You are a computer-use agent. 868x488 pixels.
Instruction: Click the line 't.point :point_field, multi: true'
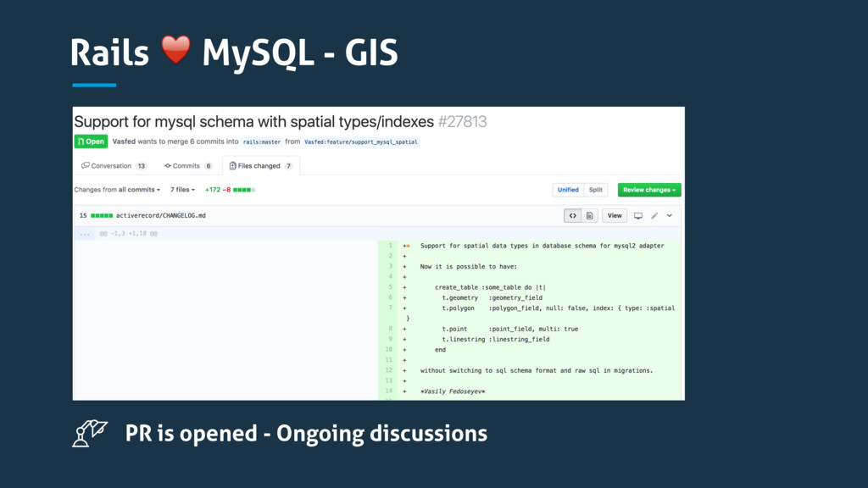[x=509, y=329]
